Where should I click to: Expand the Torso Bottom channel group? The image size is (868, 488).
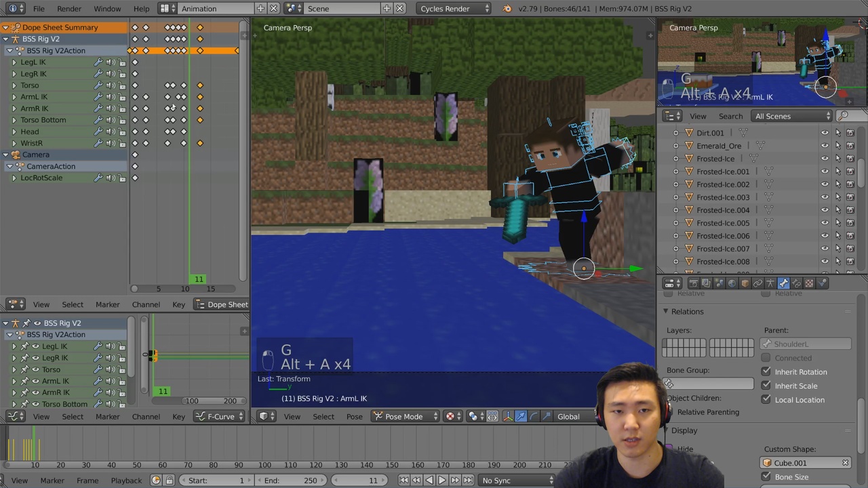[x=14, y=120]
